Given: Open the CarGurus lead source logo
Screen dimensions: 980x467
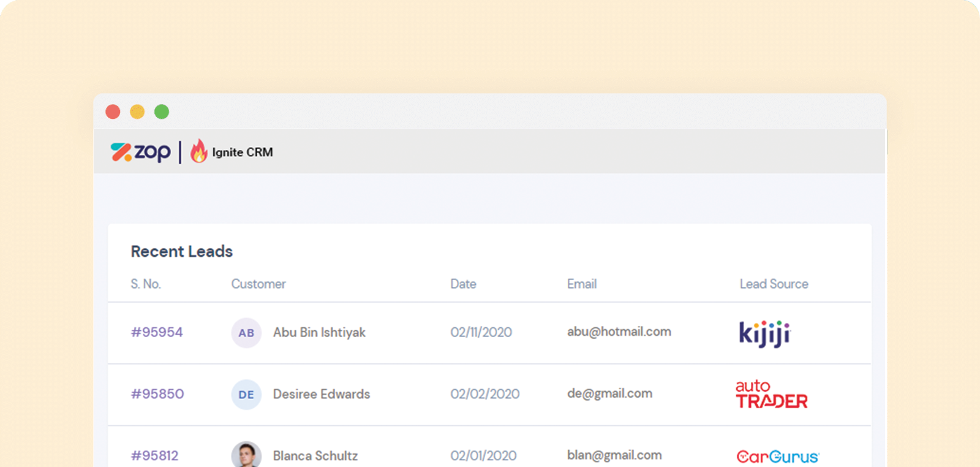Looking at the screenshot, I should pos(778,457).
